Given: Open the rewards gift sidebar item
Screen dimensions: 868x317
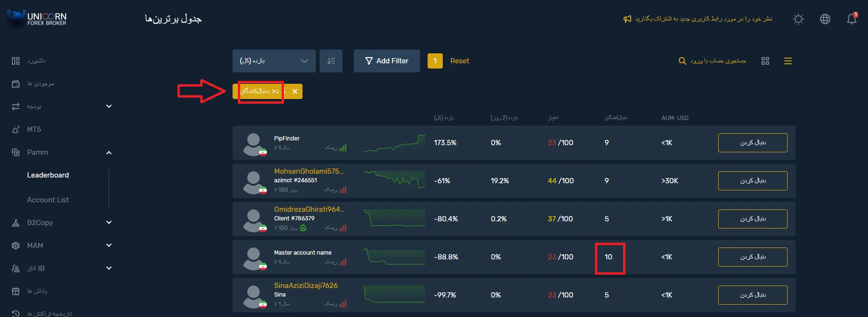Looking at the screenshot, I should pos(37,291).
